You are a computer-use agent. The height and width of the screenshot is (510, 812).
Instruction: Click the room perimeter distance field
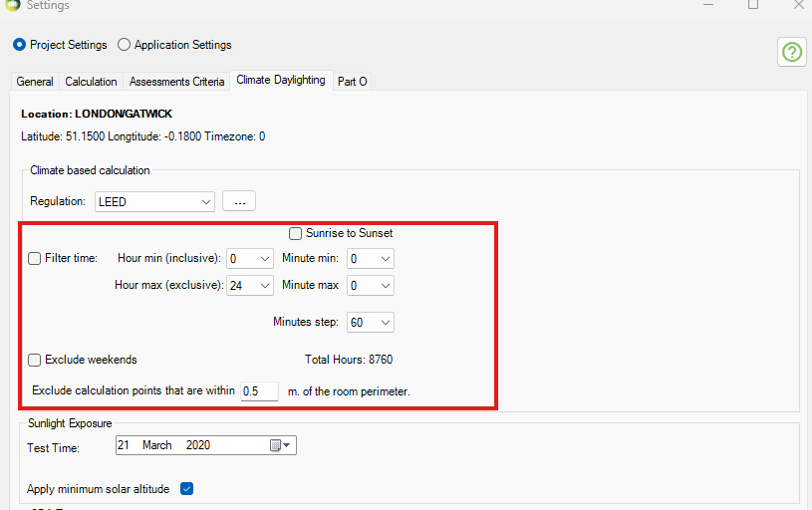point(259,391)
